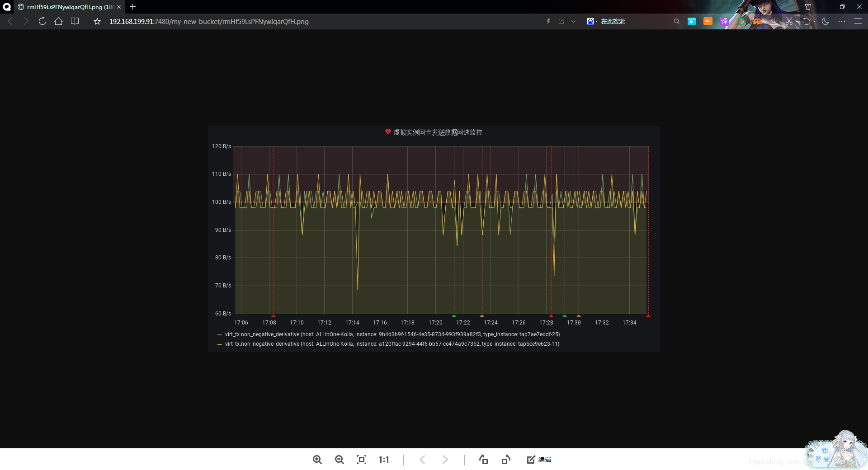Click the anime mascot floating widget
The image size is (868, 470).
(836, 450)
